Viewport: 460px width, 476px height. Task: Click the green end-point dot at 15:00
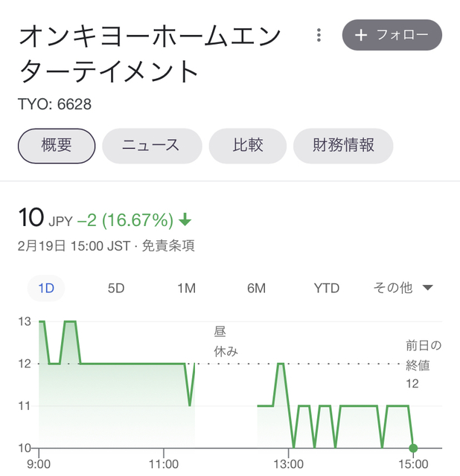[413, 448]
